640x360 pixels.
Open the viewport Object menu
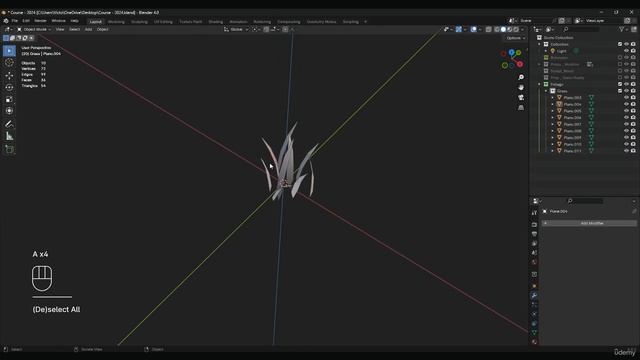point(102,29)
